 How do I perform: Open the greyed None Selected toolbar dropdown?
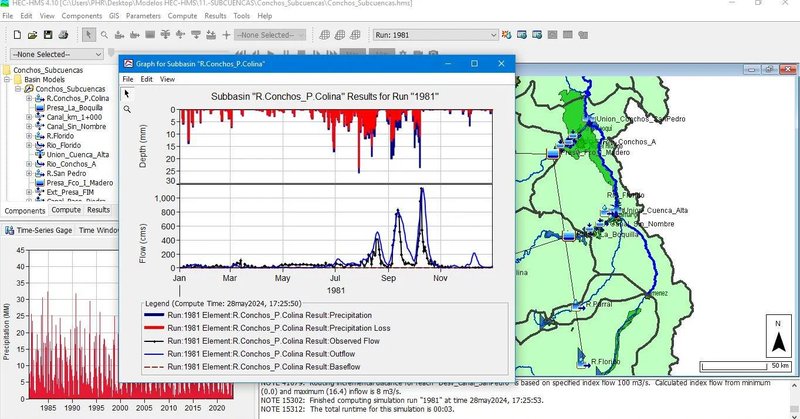(270, 35)
